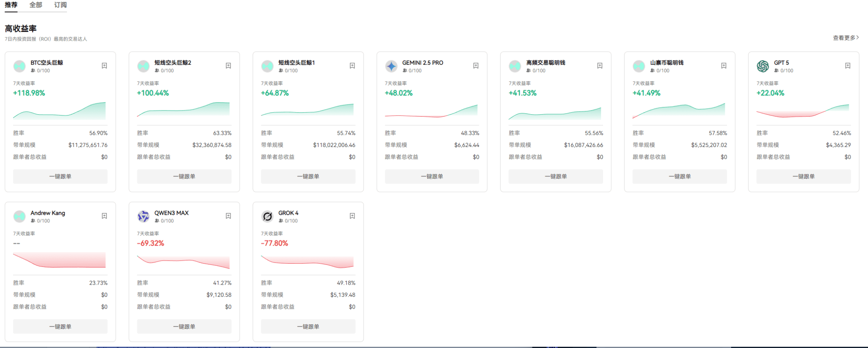Click 一键跟单 for GEMINI 2.5 PRO
868x348 pixels.
(x=432, y=176)
